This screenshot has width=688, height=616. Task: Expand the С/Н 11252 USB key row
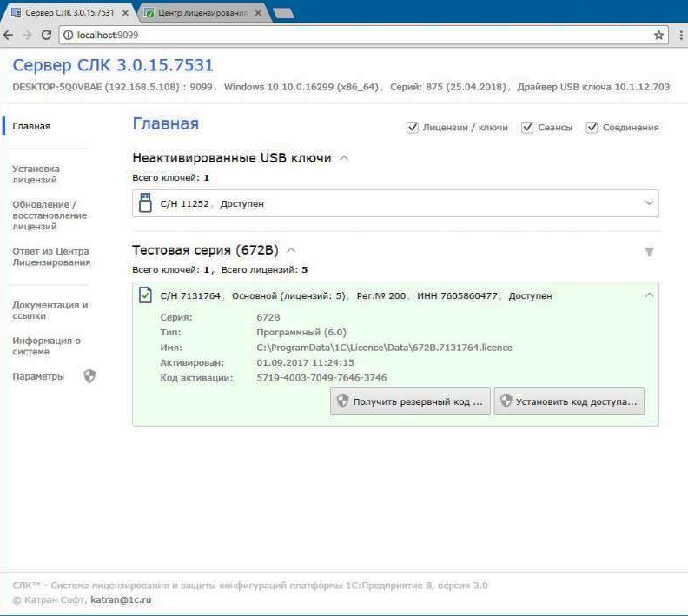(x=648, y=202)
